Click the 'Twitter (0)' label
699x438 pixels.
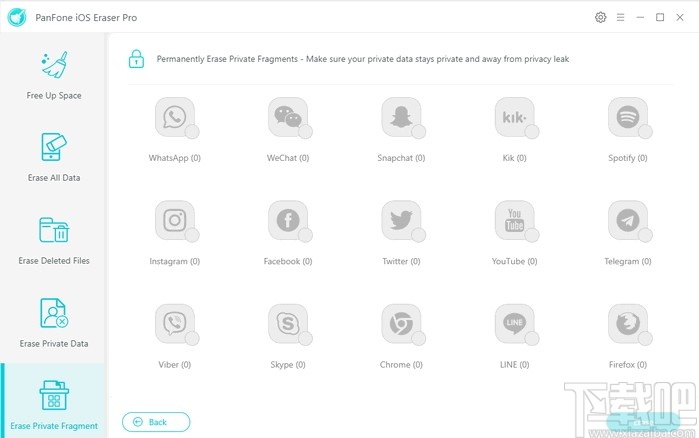coord(401,262)
